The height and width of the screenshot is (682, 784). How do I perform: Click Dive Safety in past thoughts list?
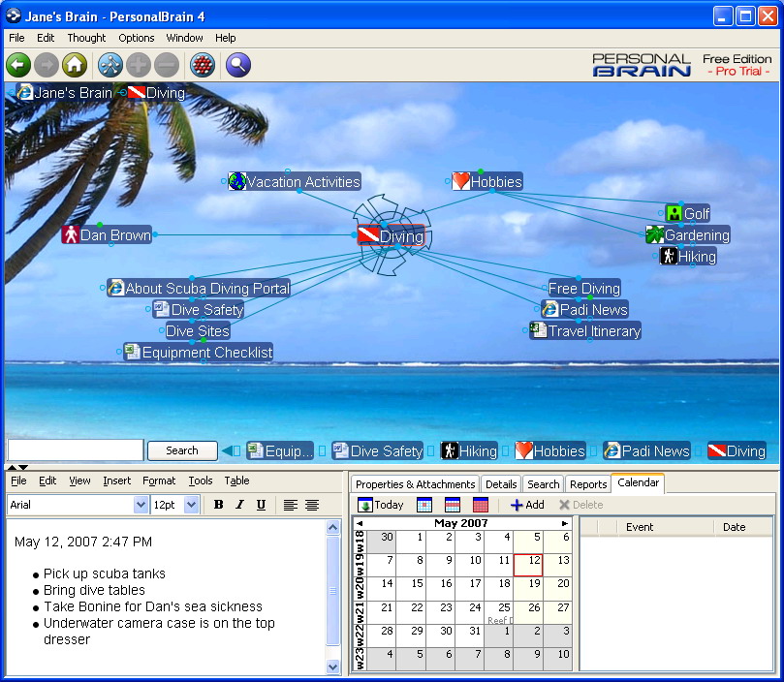[x=378, y=451]
